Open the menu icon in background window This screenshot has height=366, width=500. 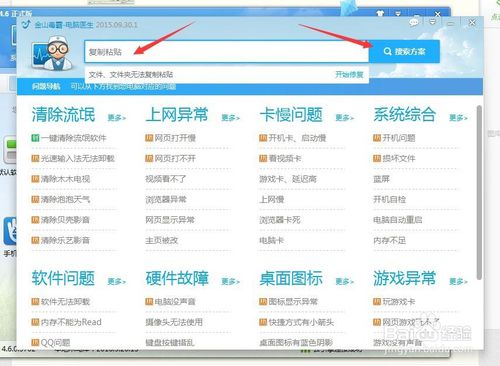click(x=398, y=14)
